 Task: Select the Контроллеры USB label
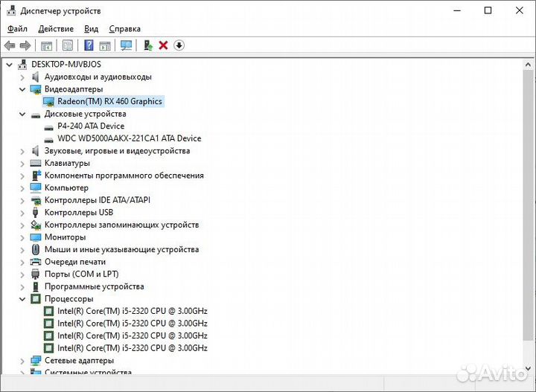(x=79, y=213)
